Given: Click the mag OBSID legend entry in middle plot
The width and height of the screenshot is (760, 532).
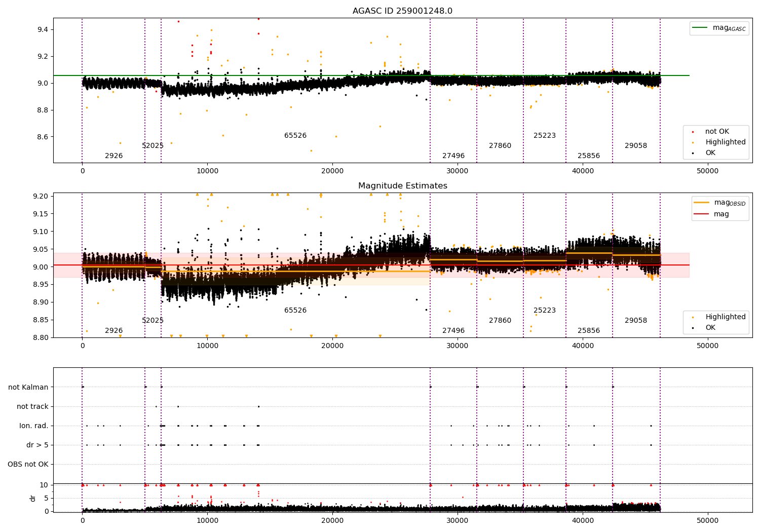Looking at the screenshot, I should [719, 203].
